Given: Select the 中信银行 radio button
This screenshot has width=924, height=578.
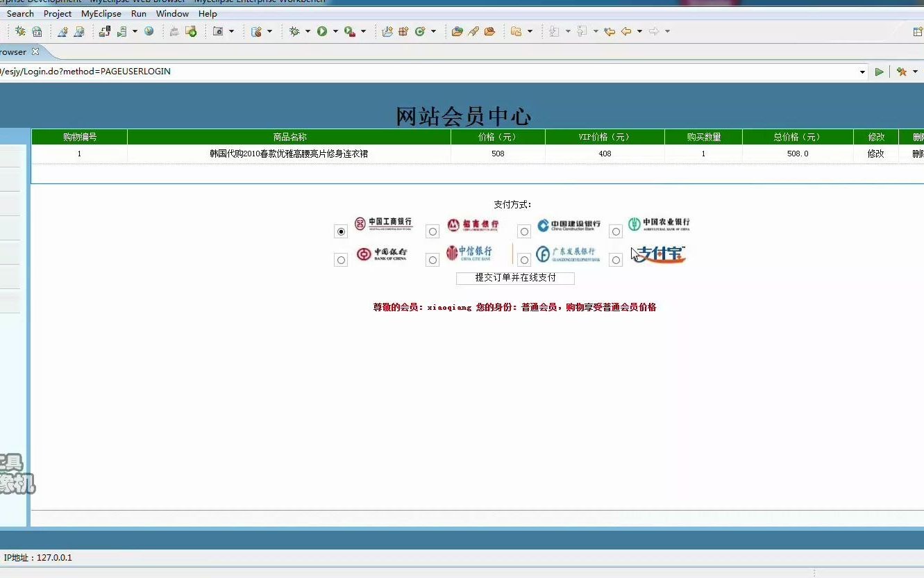Looking at the screenshot, I should point(432,260).
